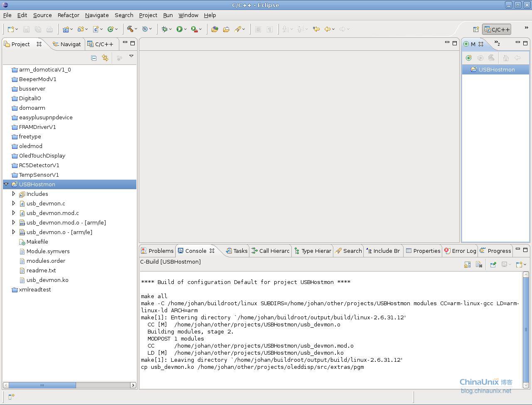Open the Build hammer dropdown arrow

click(136, 29)
